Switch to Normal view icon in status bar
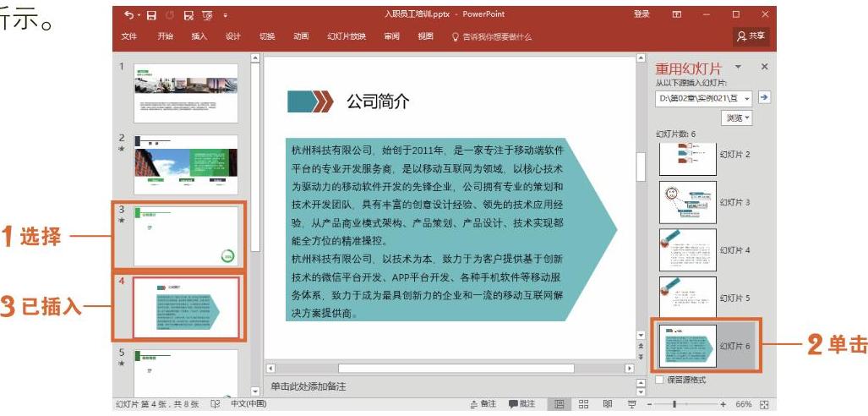868x416 pixels. point(560,404)
